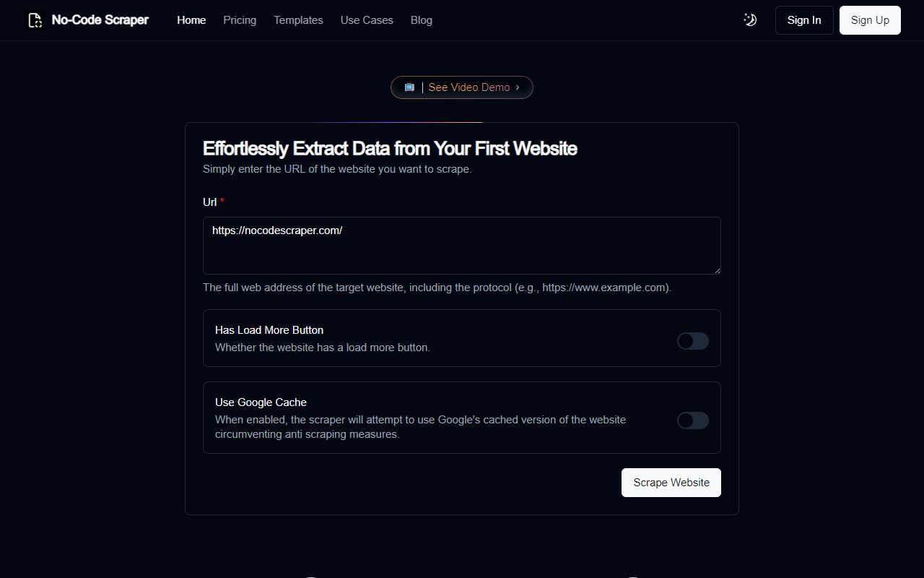
Task: Open the See Video Demo link
Action: 468,87
